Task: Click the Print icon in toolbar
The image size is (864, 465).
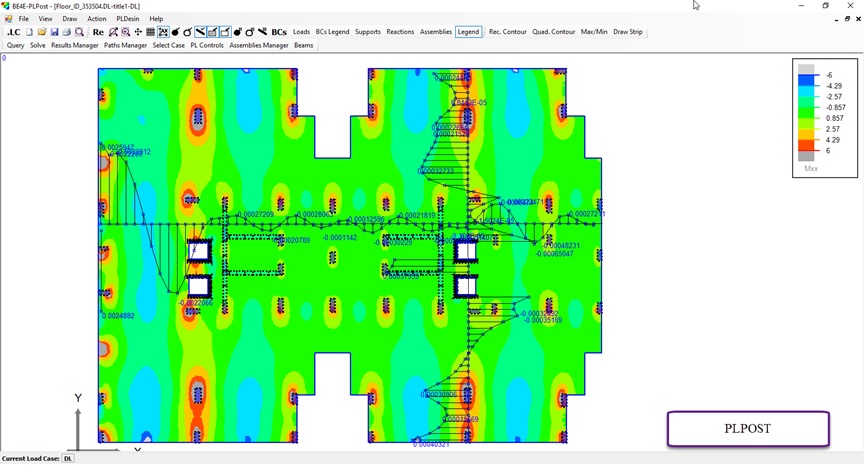Action: pos(67,32)
